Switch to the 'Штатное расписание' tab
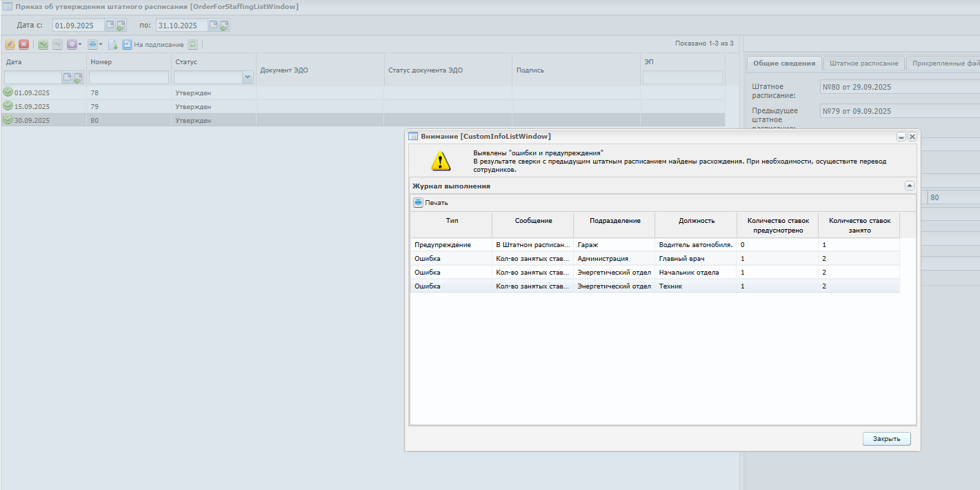Screen dimensions: 980x490 point(863,63)
